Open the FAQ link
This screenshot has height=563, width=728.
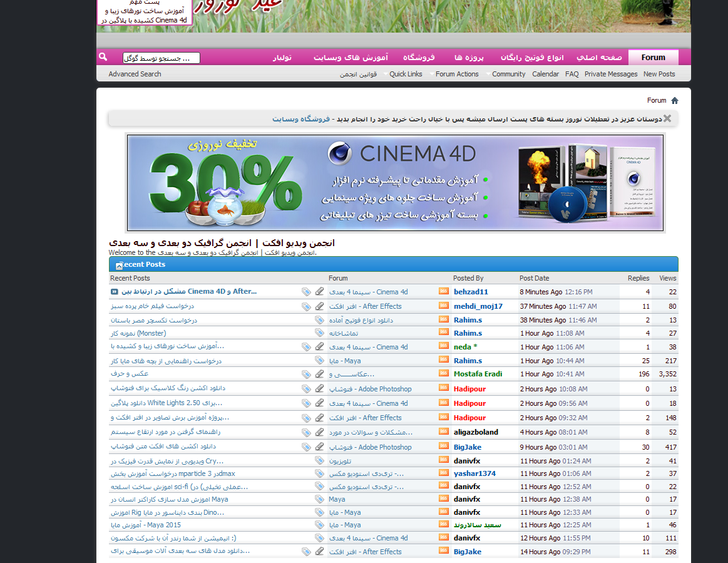(572, 74)
